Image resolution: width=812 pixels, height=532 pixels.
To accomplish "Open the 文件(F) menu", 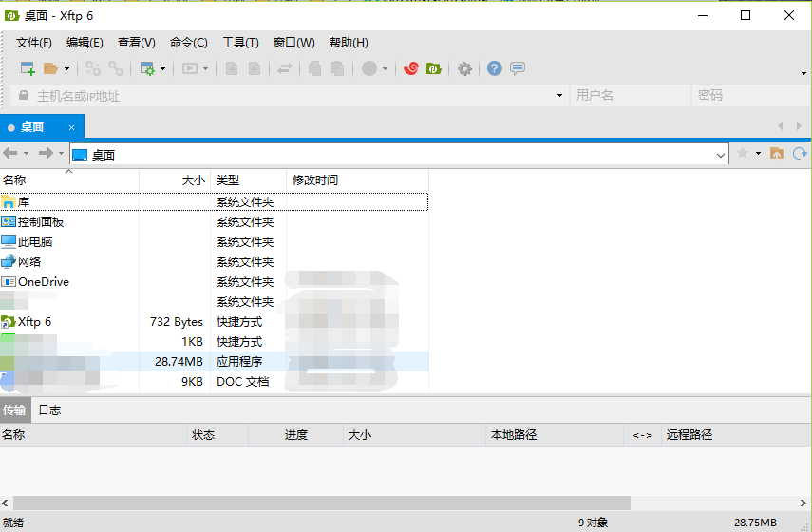I will [33, 43].
